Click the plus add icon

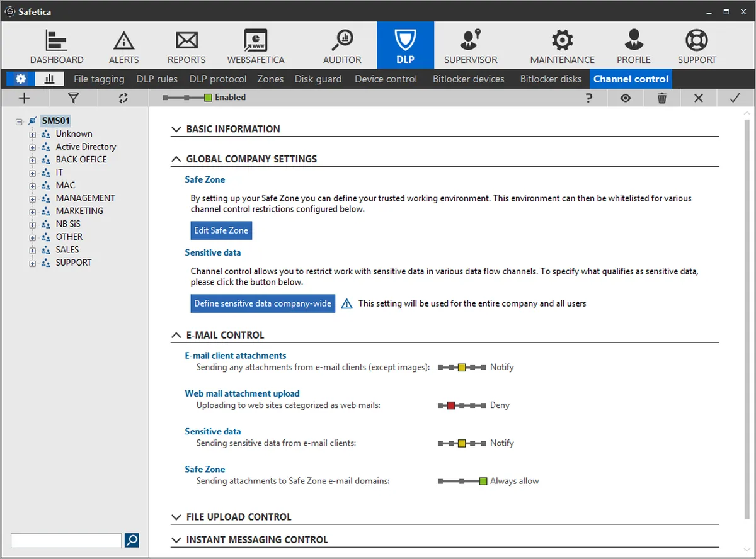[25, 98]
